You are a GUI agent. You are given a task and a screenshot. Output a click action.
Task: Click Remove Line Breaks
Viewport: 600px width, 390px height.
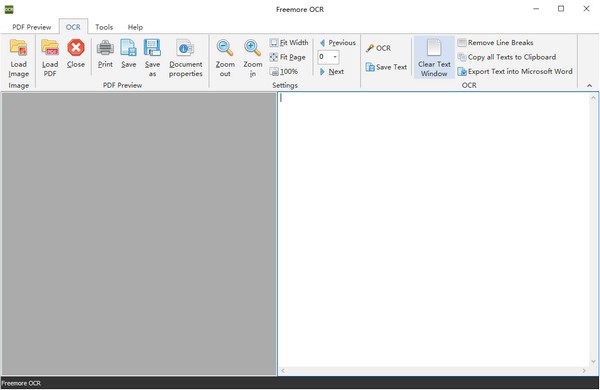pyautogui.click(x=496, y=42)
